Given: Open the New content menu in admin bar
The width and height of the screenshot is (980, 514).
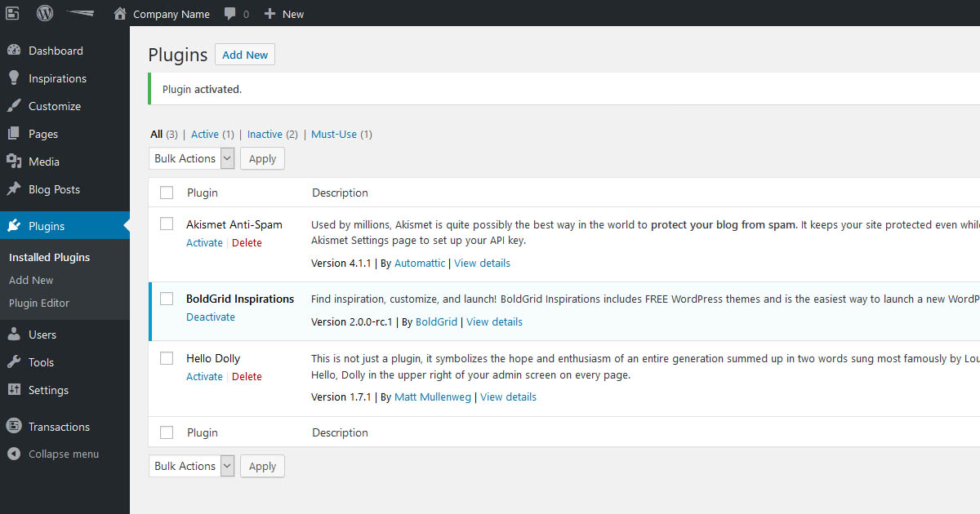Looking at the screenshot, I should [284, 14].
